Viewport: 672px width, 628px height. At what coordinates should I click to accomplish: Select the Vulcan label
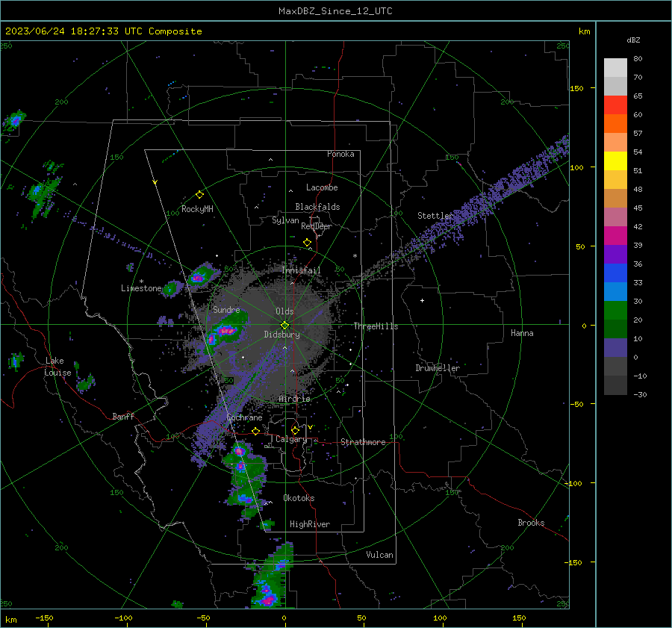pyautogui.click(x=379, y=555)
